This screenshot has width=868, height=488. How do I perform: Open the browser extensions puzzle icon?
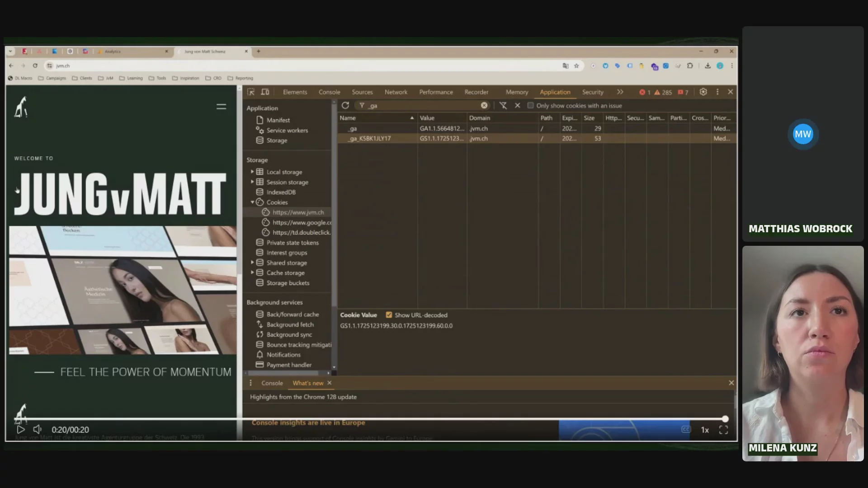click(690, 66)
